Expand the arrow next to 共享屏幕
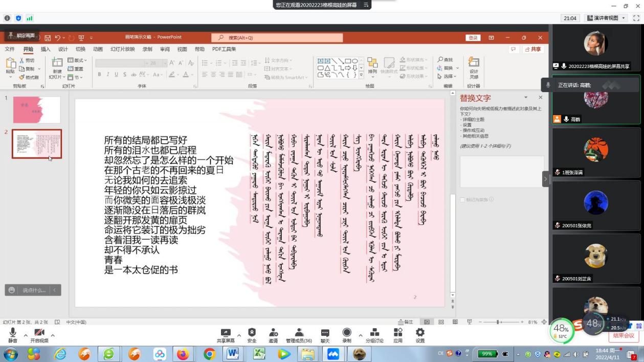Screen dimensions: 644x362 point(239,336)
